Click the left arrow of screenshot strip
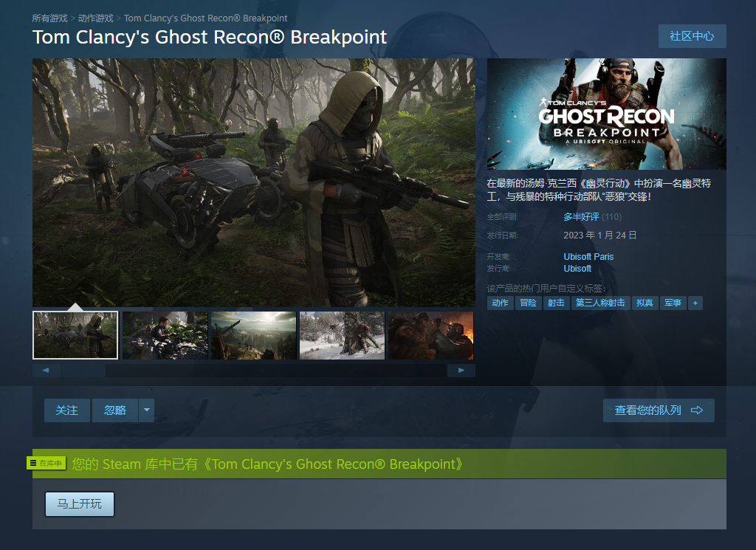 47,370
